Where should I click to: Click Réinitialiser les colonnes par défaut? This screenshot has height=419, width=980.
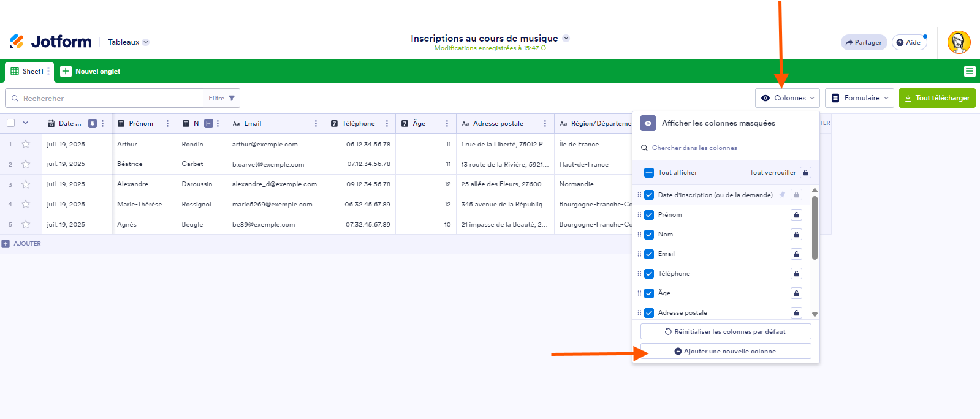726,332
